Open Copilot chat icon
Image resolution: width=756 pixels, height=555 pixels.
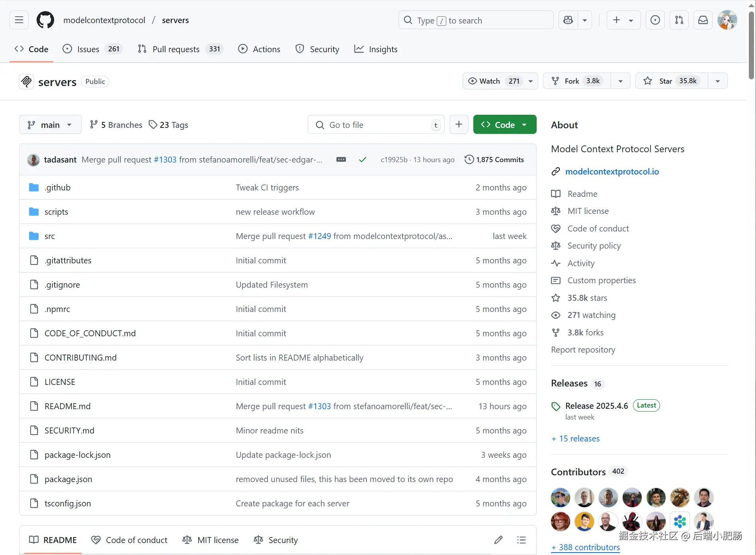point(568,20)
